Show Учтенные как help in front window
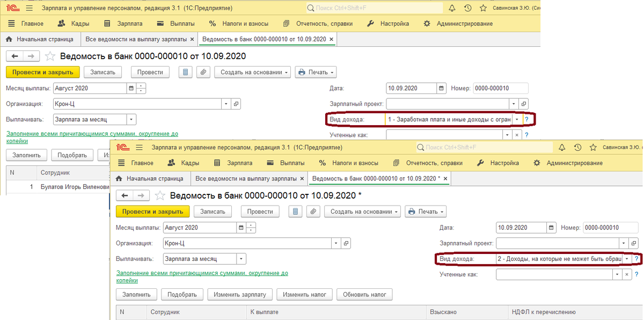Viewport: 644px width, 320px height. click(637, 274)
